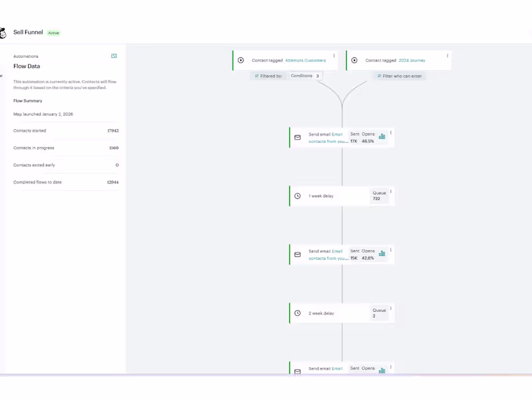
Task: Click the Mailchimp logo icon
Action: coord(3,33)
